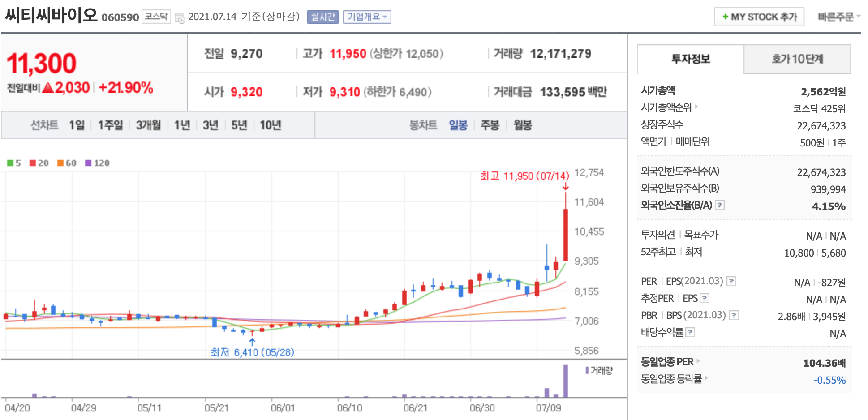Click 전일 value 9,270
868x420 pixels.
[247, 54]
